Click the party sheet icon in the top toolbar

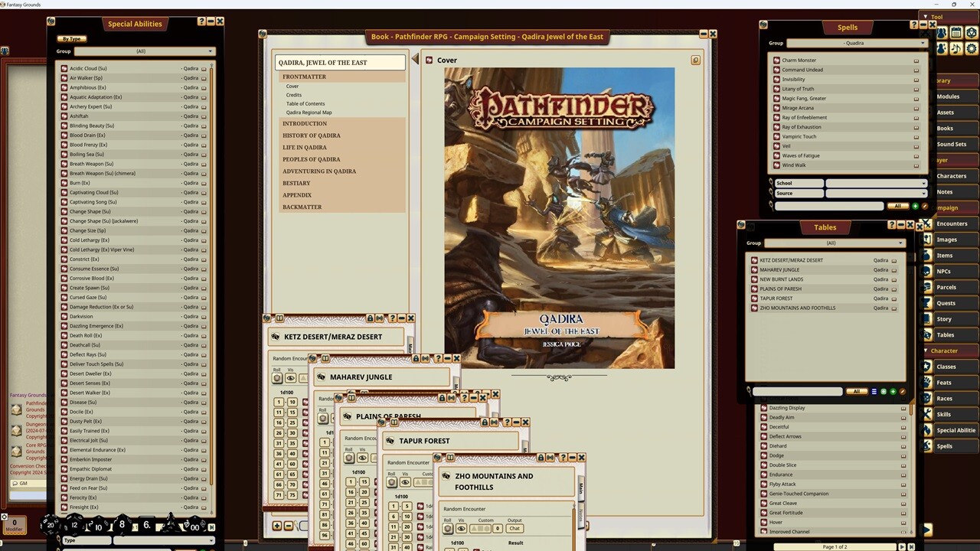tap(942, 32)
